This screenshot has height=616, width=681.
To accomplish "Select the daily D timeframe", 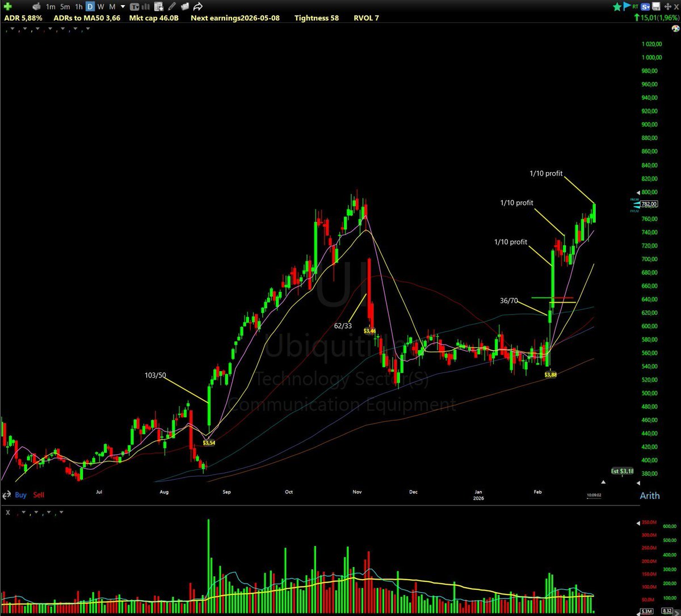I will pos(90,7).
